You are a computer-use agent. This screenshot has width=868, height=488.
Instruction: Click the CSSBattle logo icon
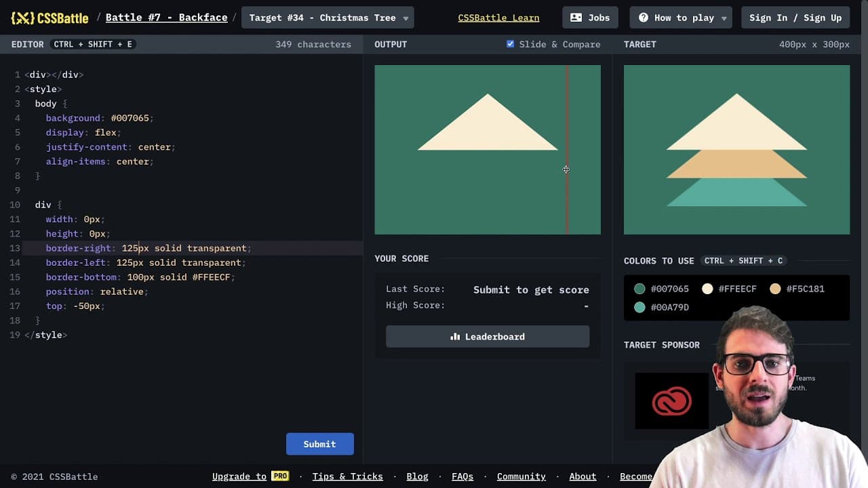pos(23,18)
